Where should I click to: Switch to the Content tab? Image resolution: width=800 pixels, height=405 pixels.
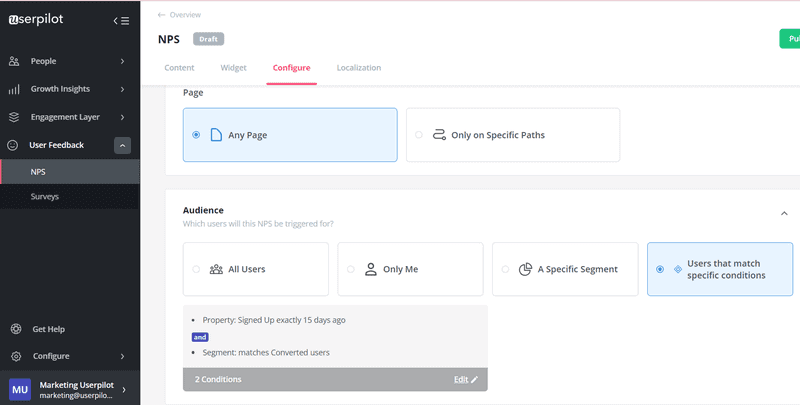pos(179,68)
